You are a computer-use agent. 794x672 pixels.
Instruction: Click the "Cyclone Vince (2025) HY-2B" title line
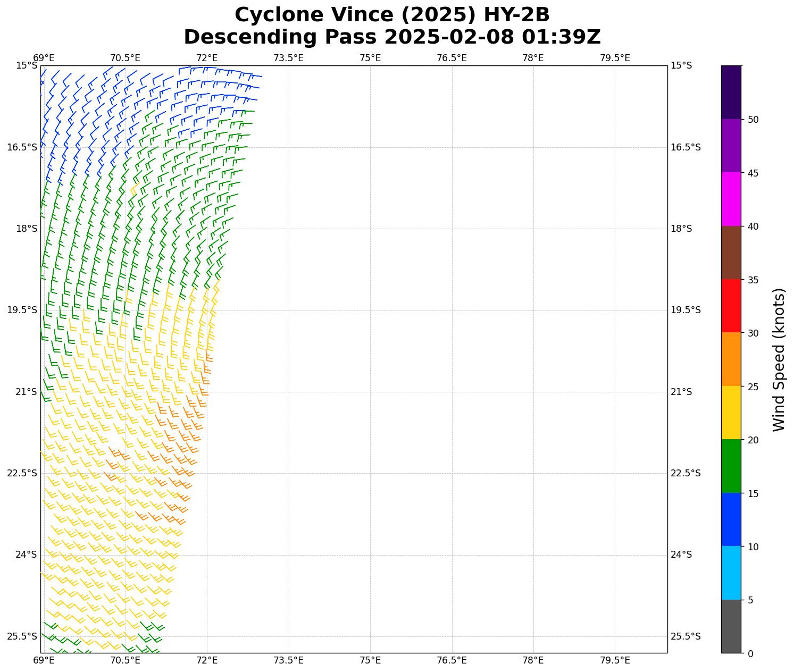point(392,15)
